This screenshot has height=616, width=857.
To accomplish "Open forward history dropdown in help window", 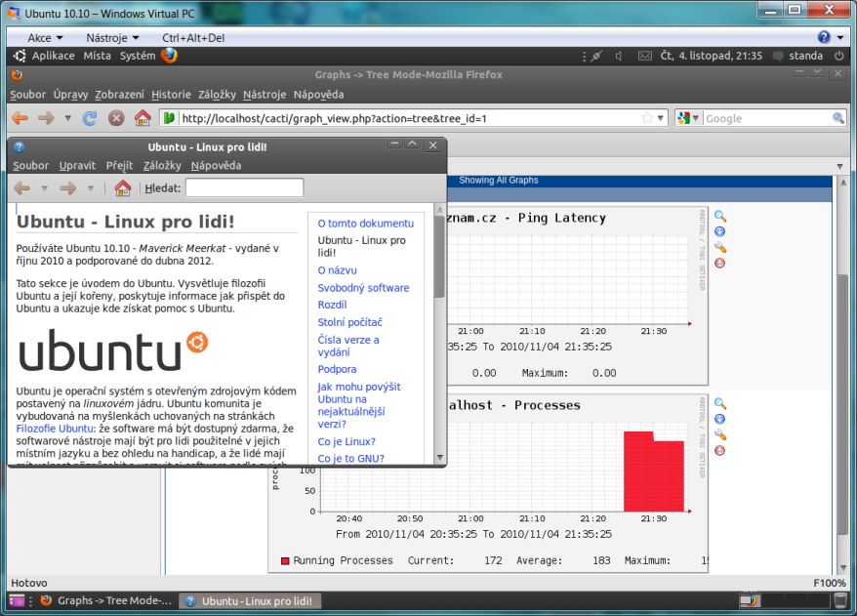I will (91, 188).
